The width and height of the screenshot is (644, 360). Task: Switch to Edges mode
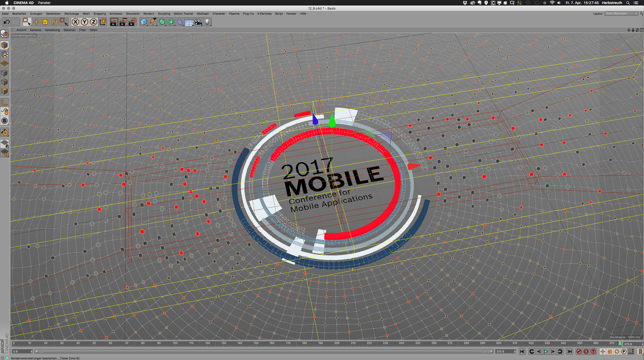click(5, 82)
